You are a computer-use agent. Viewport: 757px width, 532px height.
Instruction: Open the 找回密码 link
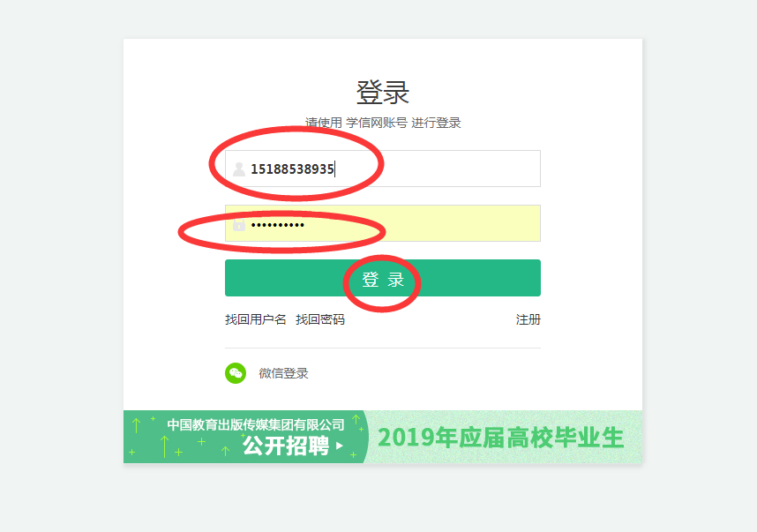(x=320, y=319)
